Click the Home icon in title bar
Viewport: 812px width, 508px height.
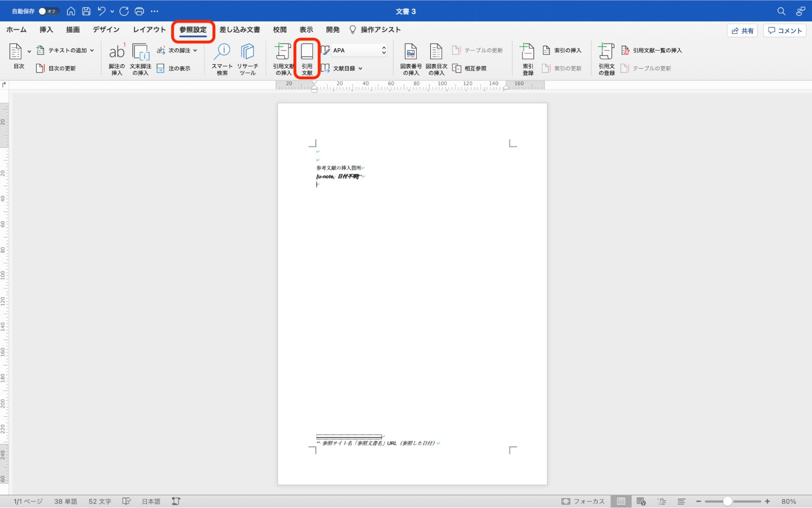pyautogui.click(x=71, y=11)
